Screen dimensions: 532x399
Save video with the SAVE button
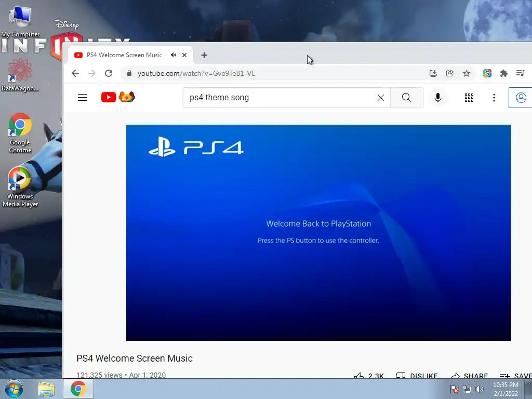click(x=516, y=376)
